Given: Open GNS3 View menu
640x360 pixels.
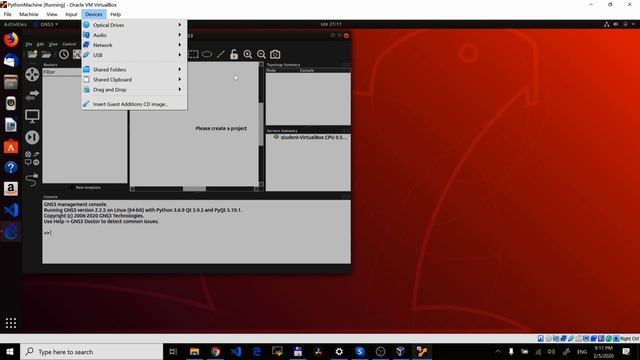Looking at the screenshot, I should tap(53, 44).
